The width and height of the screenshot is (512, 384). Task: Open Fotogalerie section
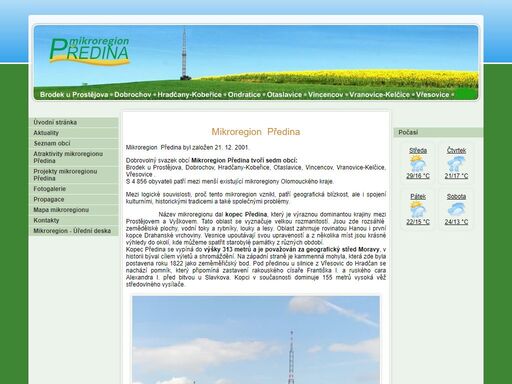tap(74, 189)
